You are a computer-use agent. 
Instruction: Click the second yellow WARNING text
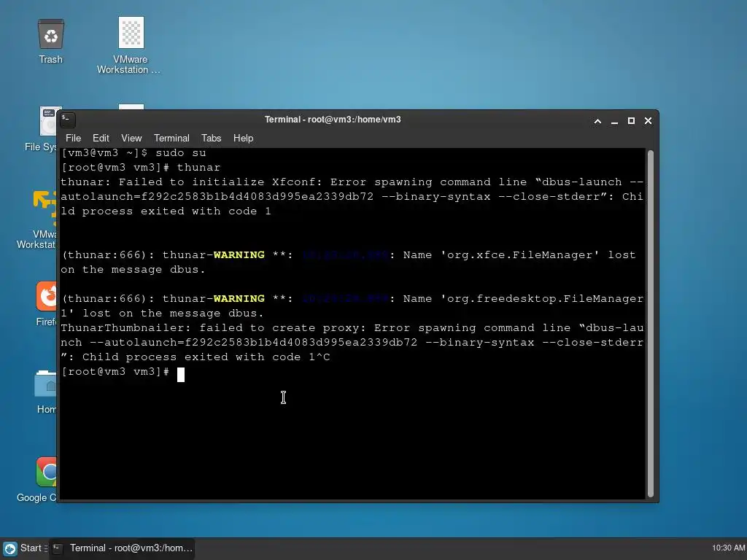pyautogui.click(x=239, y=298)
